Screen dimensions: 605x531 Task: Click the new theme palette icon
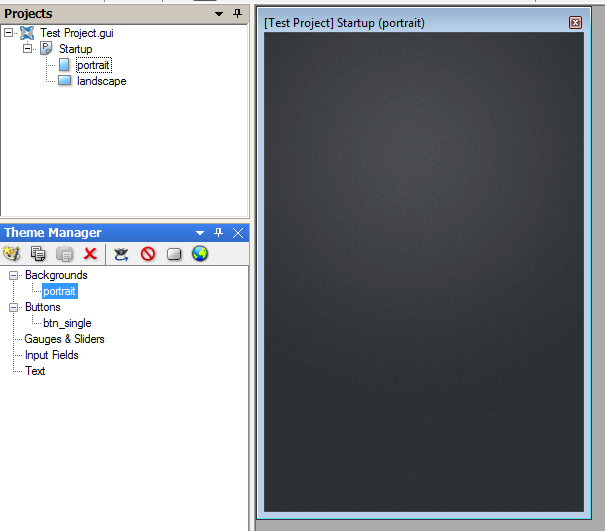(x=13, y=254)
